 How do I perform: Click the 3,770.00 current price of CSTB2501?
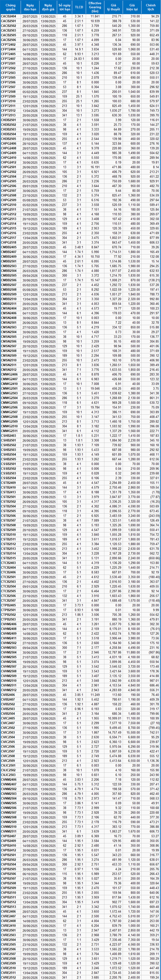pos(134,497)
